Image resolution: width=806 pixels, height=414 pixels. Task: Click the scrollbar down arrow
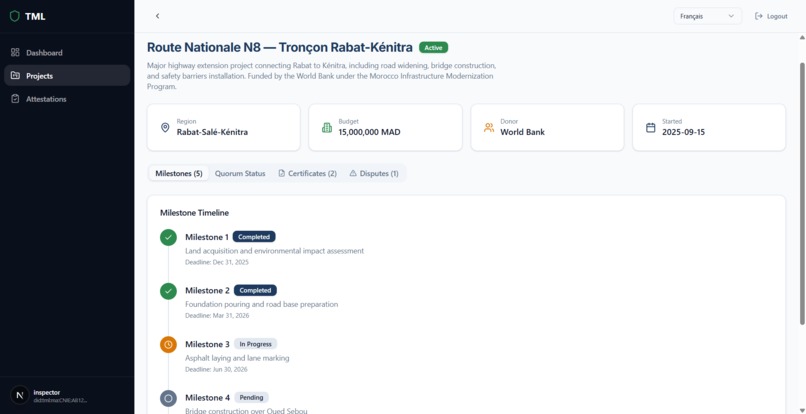802,409
